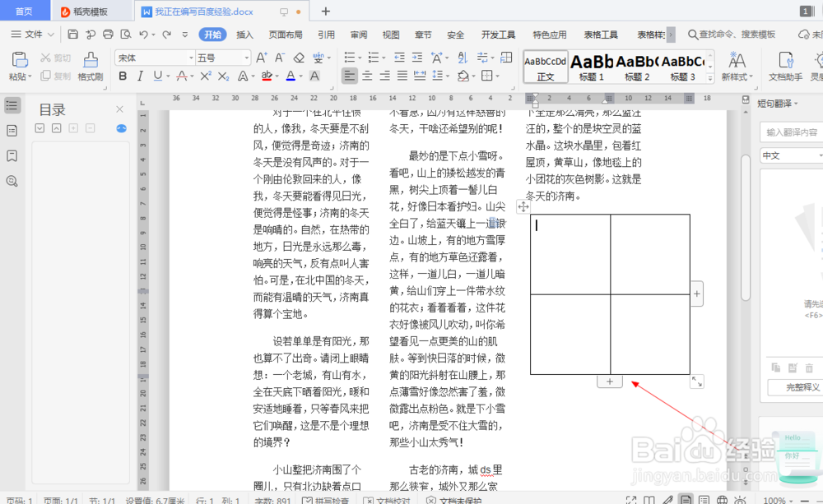Apply superscript formatting
Image resolution: width=823 pixels, height=504 pixels.
206,76
